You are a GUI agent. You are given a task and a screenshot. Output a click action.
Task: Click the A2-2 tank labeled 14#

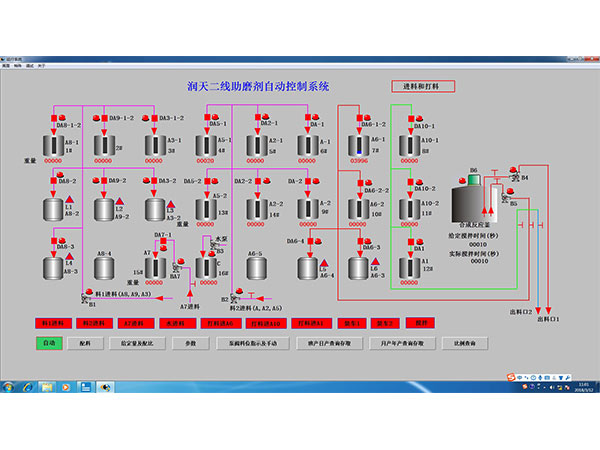[255, 208]
